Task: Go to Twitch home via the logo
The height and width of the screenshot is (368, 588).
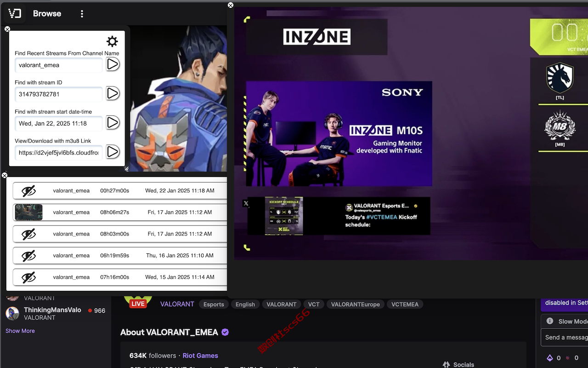Action: point(15,14)
